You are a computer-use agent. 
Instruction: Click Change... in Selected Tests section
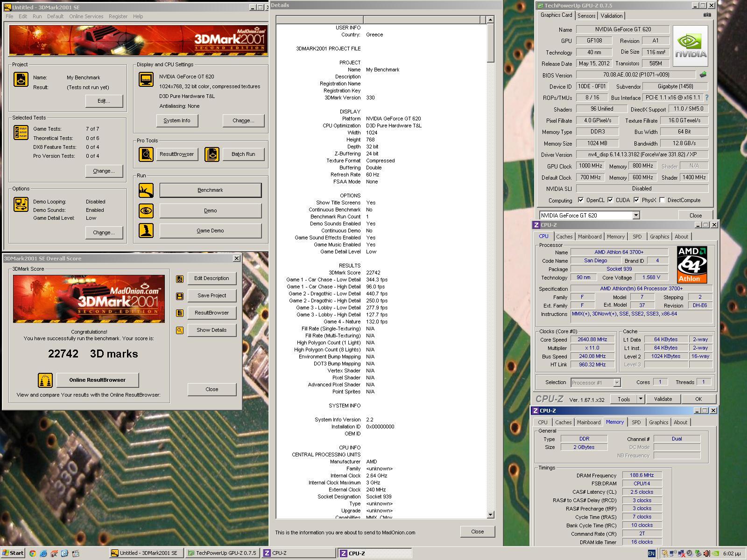[x=104, y=171]
